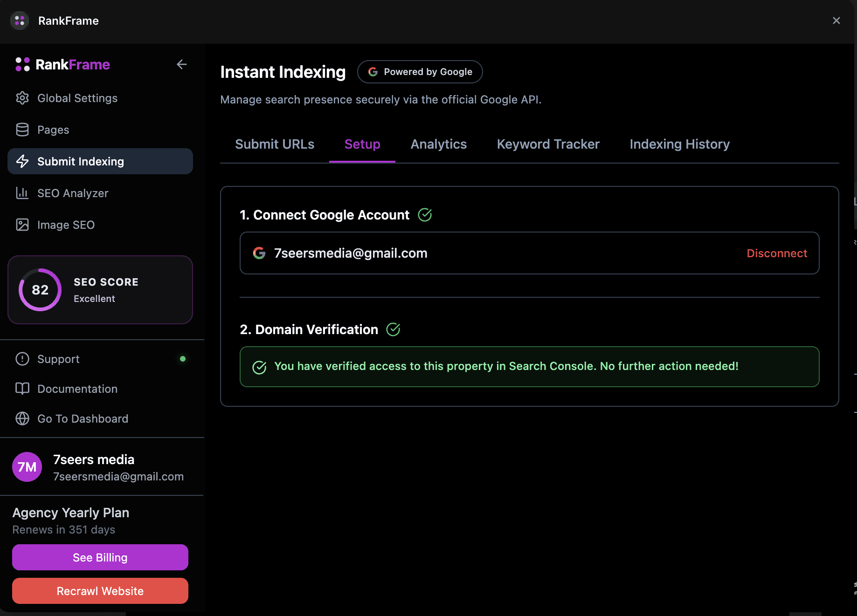Open the Keyword Tracker tab
Viewport: 857px width, 616px height.
[x=548, y=144]
